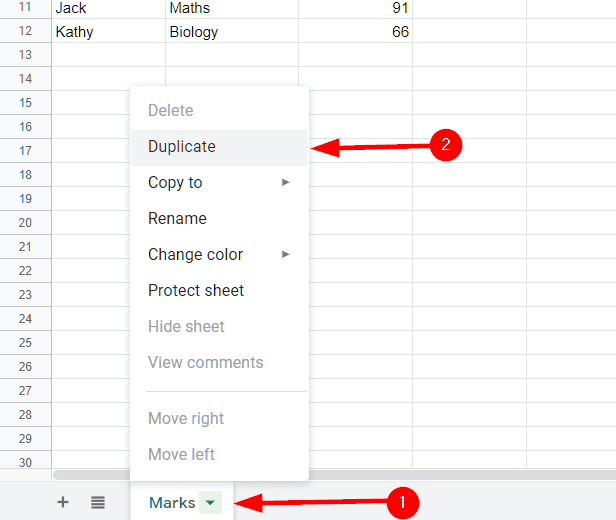This screenshot has height=520, width=616.
Task: Select the cell with value 91
Action: (x=355, y=8)
